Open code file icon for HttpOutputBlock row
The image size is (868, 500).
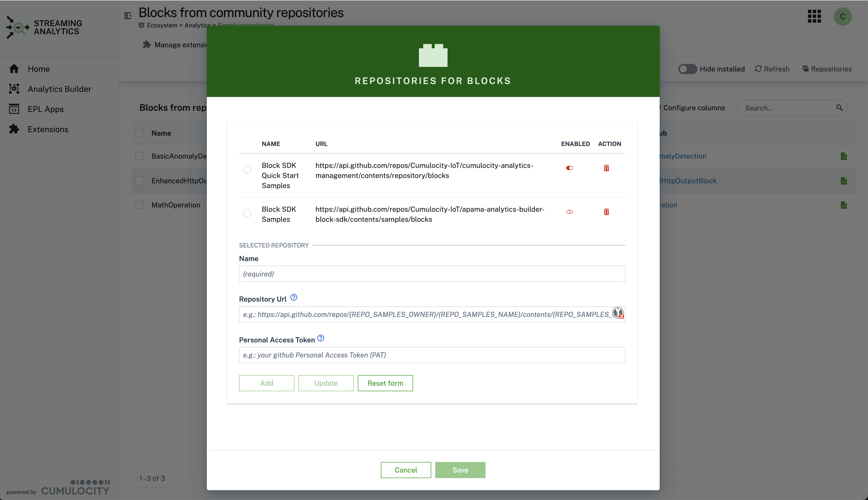pos(844,181)
